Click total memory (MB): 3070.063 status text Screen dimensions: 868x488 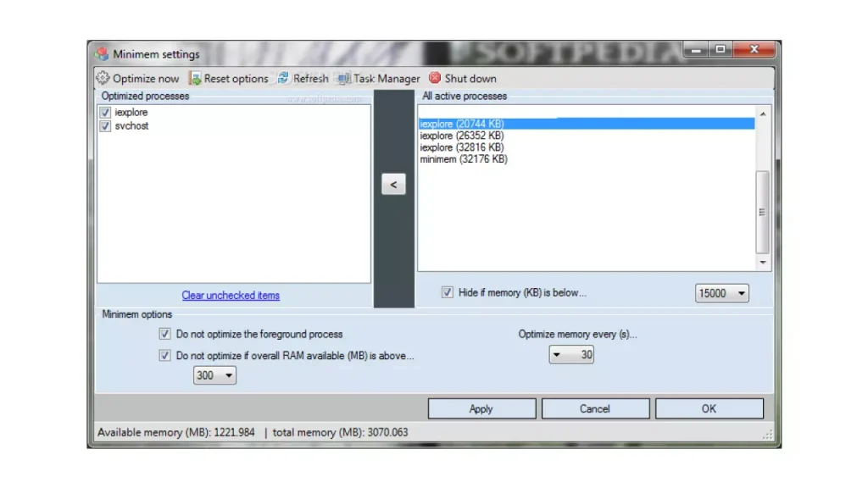(341, 432)
